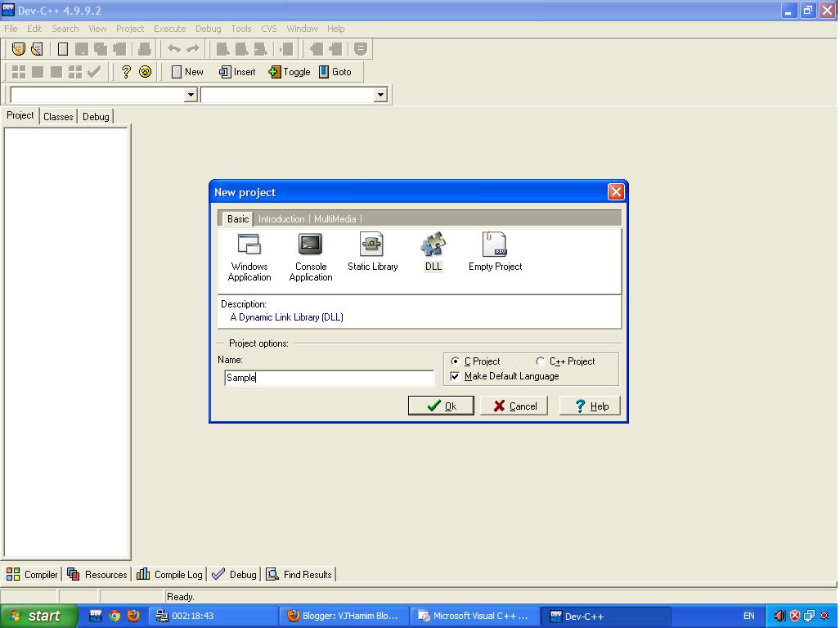The width and height of the screenshot is (840, 628).
Task: Switch to the Basic tab in New project
Action: [x=238, y=219]
